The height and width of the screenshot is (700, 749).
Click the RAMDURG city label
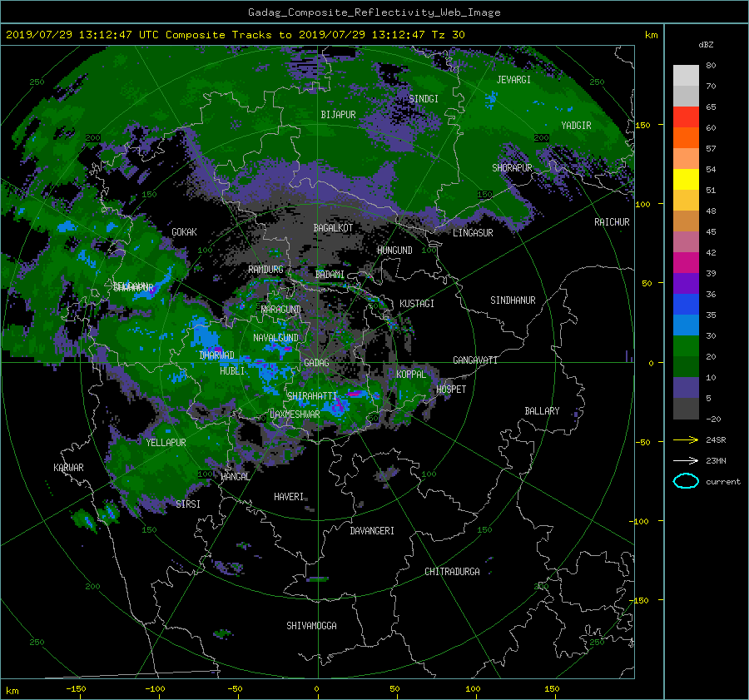coord(265,270)
